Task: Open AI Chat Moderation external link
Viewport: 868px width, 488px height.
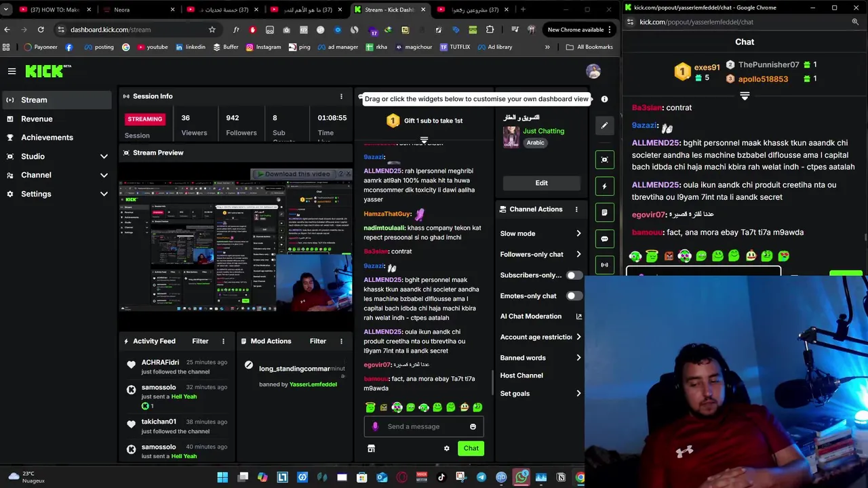Action: 578,317
